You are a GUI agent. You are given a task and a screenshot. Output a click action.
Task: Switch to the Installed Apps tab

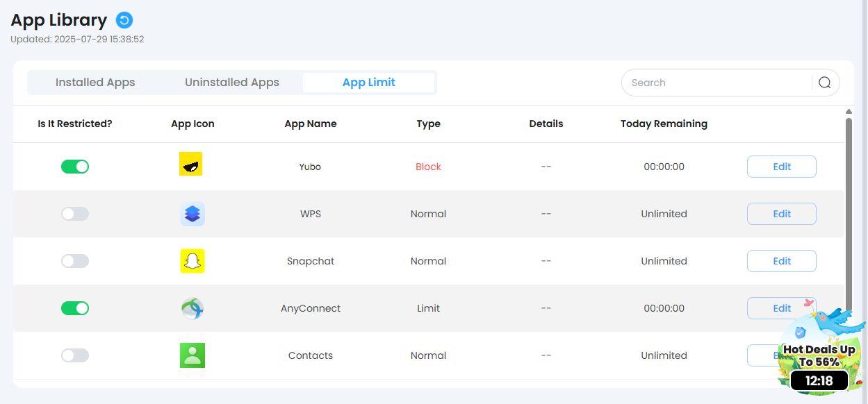95,83
